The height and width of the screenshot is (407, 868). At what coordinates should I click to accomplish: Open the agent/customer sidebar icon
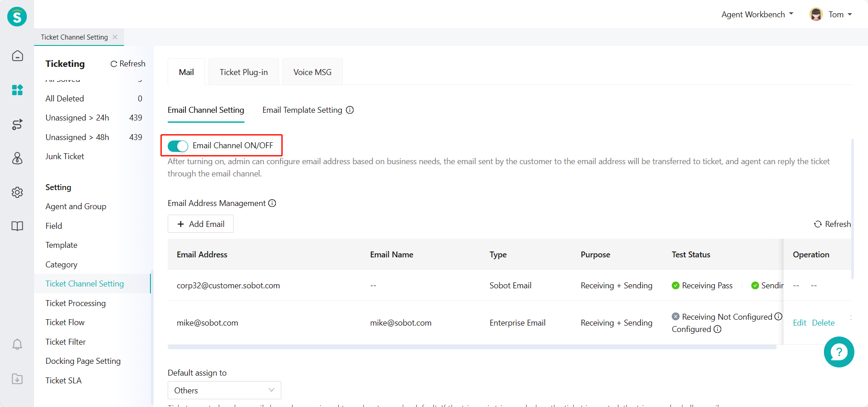coord(17,158)
